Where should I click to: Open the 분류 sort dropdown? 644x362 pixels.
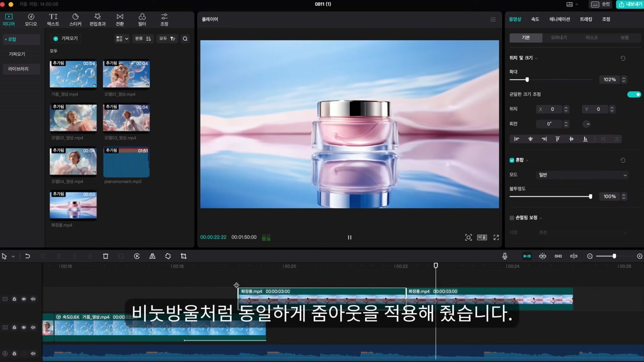pos(143,39)
